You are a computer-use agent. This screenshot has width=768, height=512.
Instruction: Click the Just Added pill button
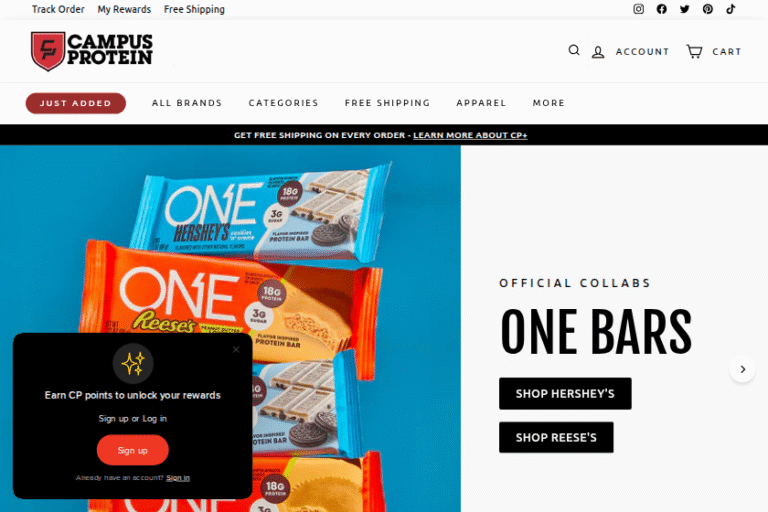pos(76,103)
